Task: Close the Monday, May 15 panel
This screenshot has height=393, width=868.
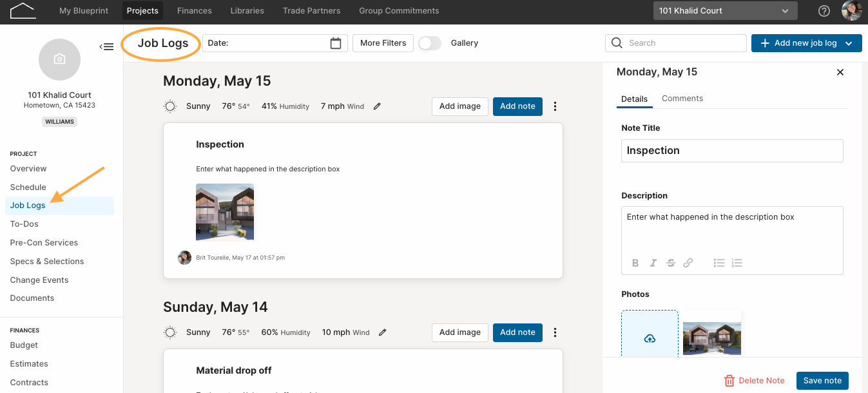Action: [x=840, y=72]
